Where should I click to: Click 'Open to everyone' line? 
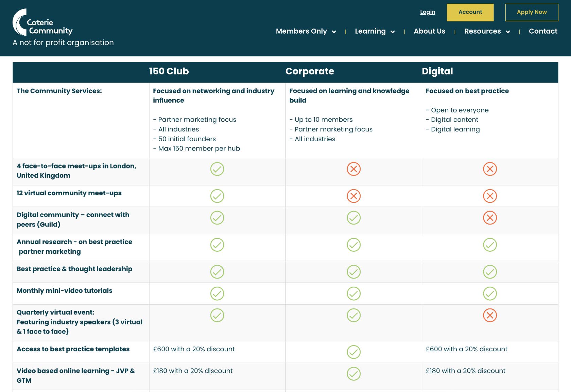tap(457, 110)
